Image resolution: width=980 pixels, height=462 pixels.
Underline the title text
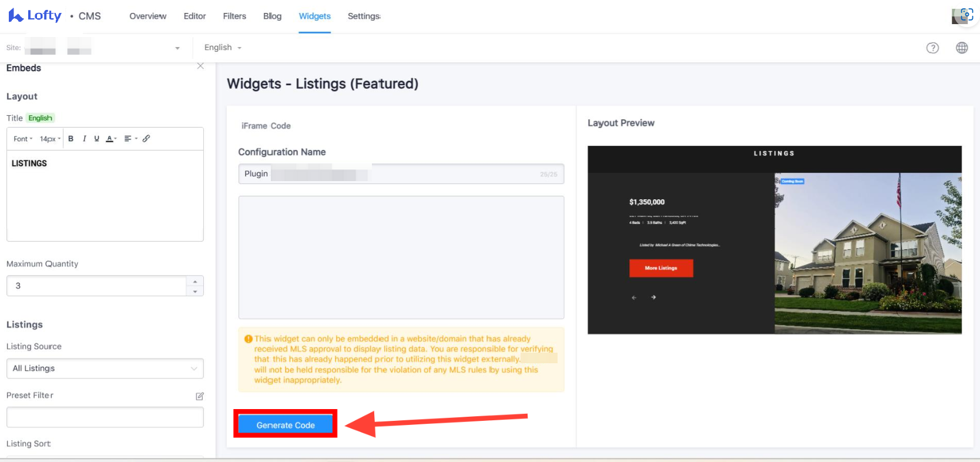pyautogui.click(x=96, y=139)
